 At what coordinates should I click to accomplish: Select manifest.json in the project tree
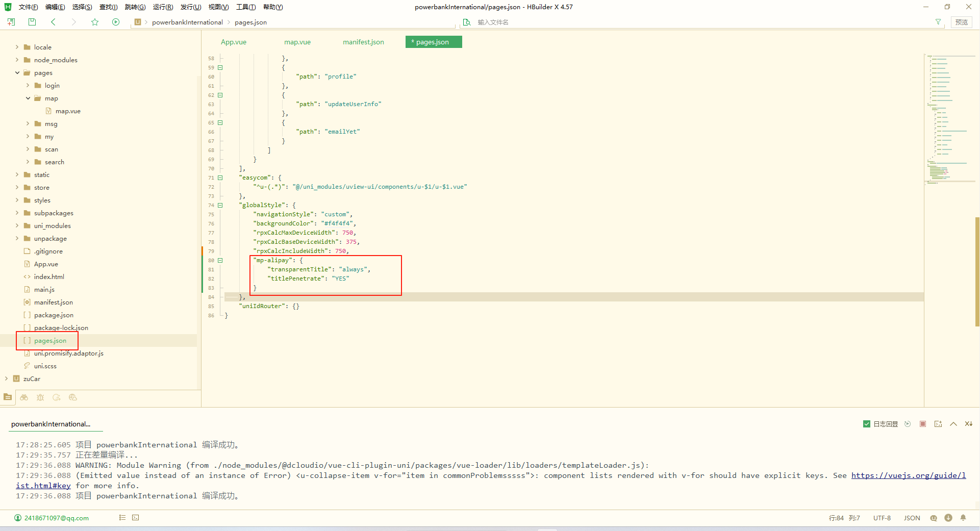53,302
